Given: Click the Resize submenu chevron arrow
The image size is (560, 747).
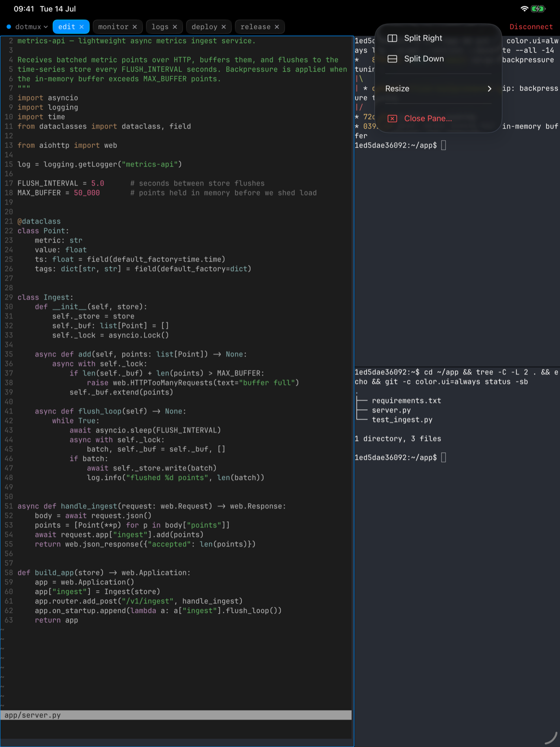Looking at the screenshot, I should coord(489,89).
